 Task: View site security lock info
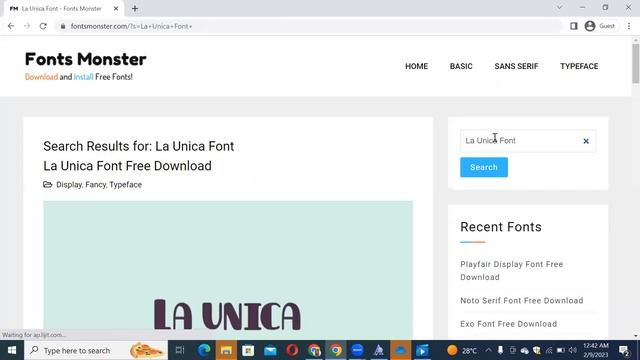click(x=62, y=26)
